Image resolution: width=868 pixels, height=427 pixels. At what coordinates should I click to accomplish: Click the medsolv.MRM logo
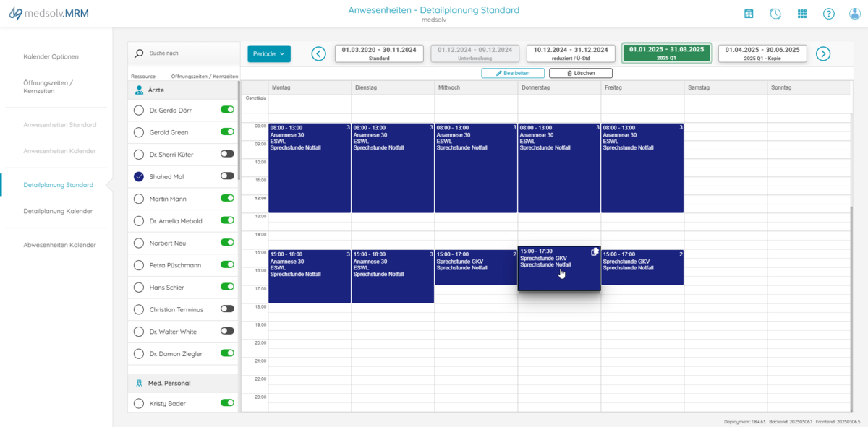tap(49, 14)
